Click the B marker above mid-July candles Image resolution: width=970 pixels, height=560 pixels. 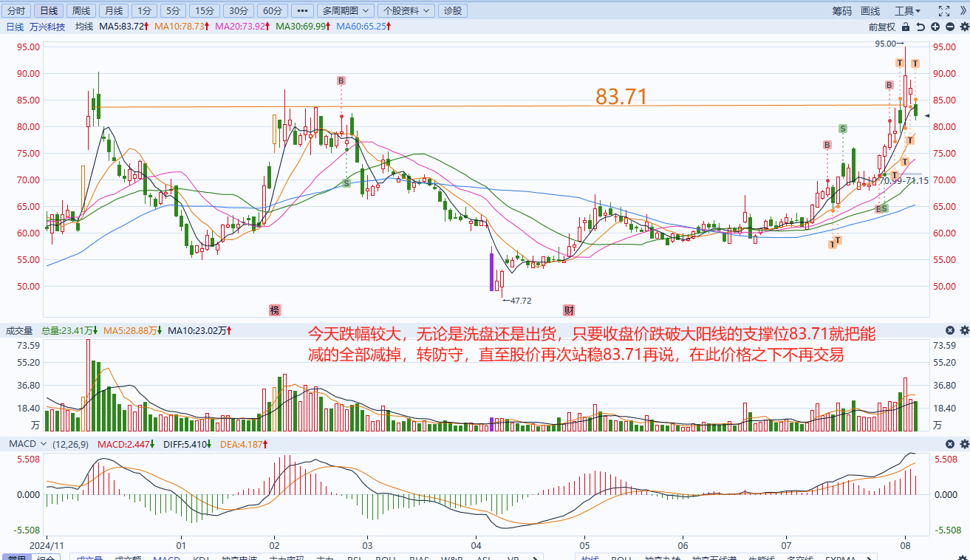click(x=827, y=146)
